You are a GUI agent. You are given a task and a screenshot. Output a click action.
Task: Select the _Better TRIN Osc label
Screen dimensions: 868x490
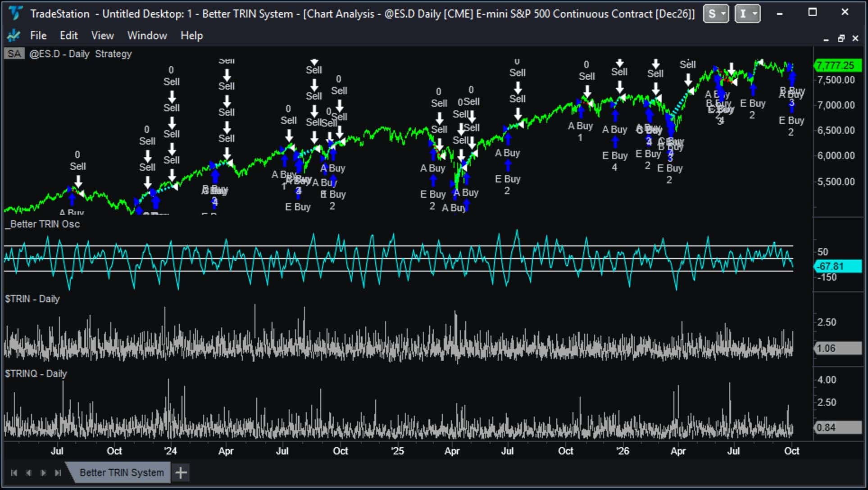pos(43,224)
